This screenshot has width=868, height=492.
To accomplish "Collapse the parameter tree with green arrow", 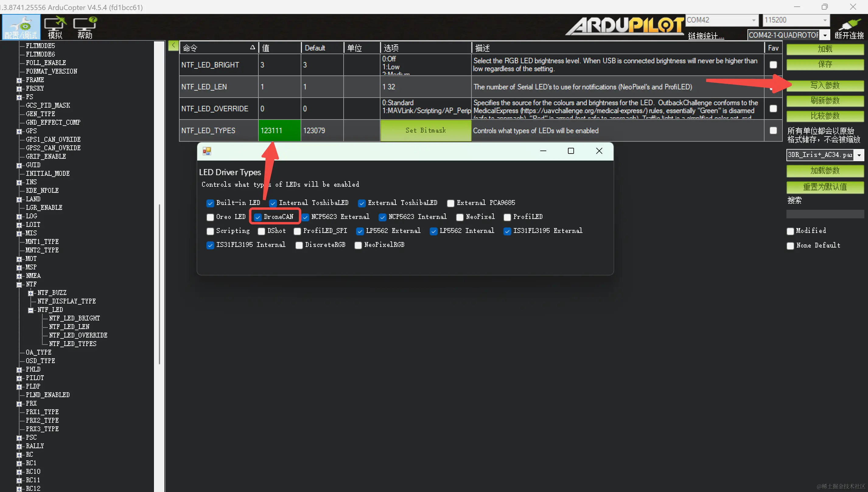I will pos(173,45).
